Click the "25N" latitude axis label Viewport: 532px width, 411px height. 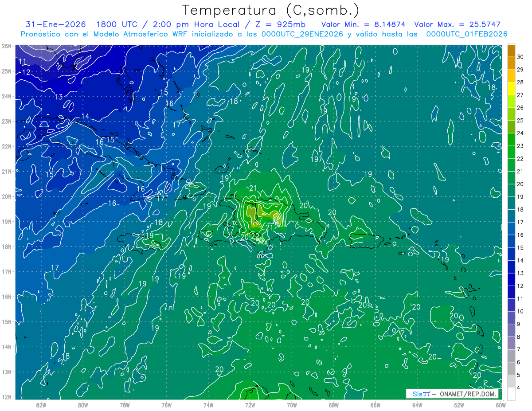tap(6, 71)
